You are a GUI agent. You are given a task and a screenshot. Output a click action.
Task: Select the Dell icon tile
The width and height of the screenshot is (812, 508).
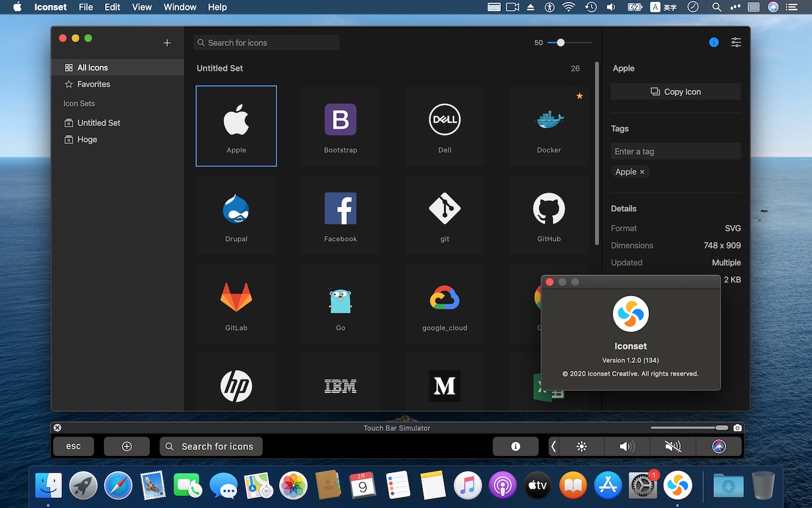(445, 126)
